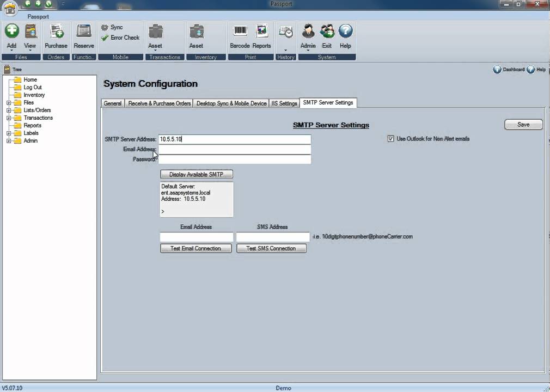Toggle Use Outlook for Non Alert emails
The width and height of the screenshot is (550, 392).
point(391,139)
